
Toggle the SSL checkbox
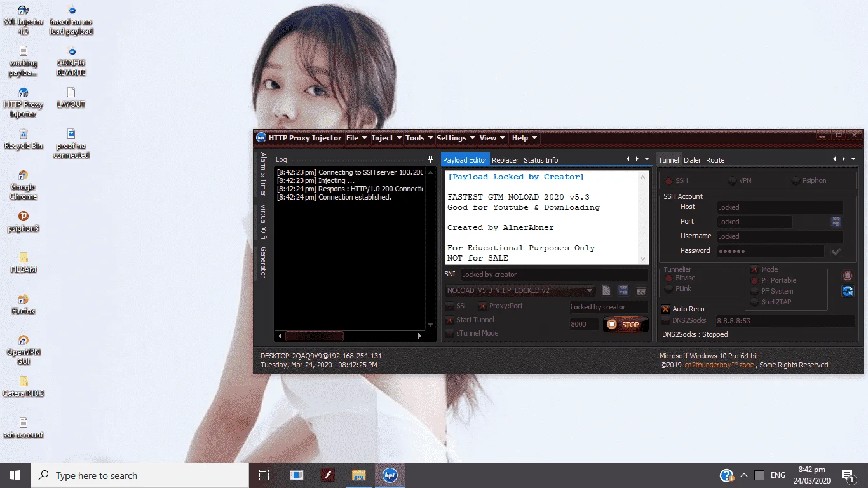pos(450,306)
